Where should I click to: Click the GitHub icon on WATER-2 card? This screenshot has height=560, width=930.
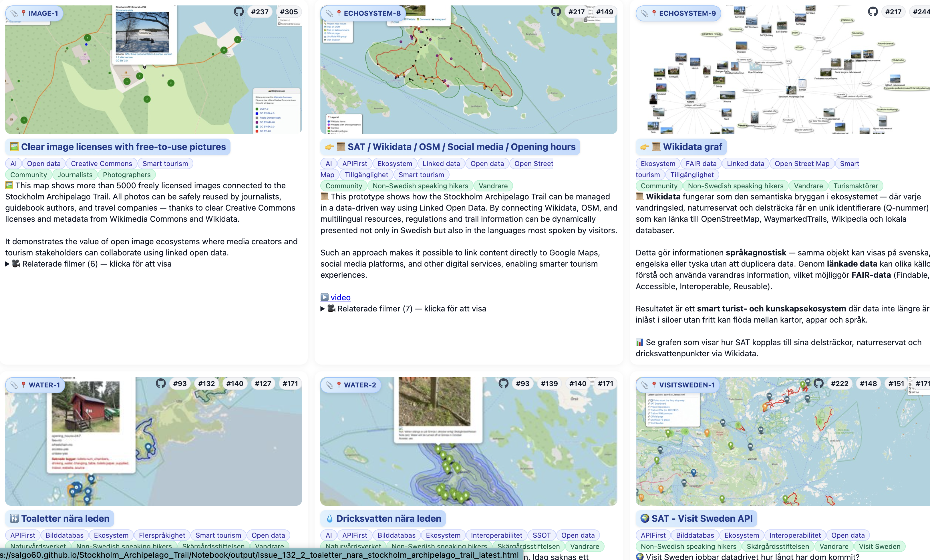[x=504, y=383]
